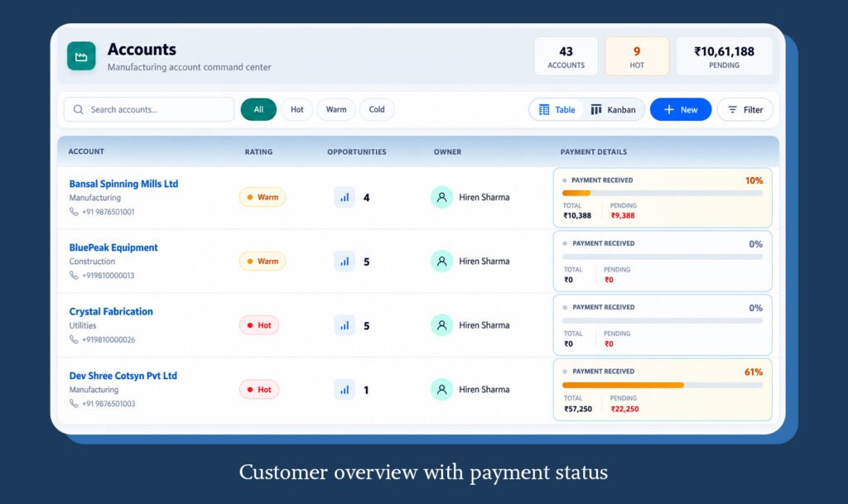
Task: Click the plus icon on New button
Action: pos(669,110)
